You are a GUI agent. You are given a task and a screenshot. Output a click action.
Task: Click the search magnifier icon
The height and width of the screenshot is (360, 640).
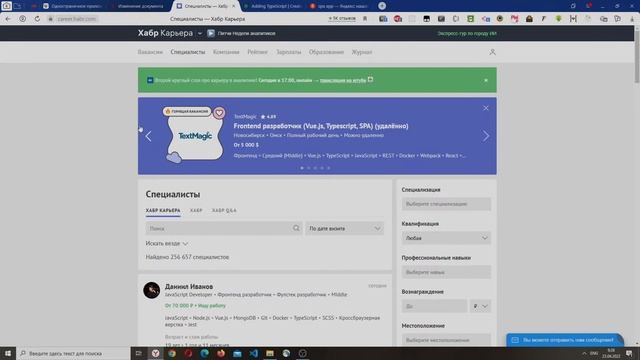(296, 229)
